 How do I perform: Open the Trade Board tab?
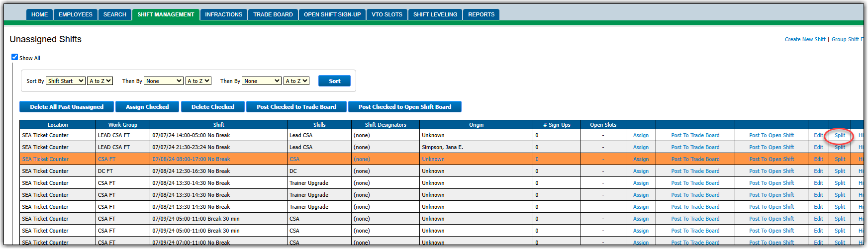273,15
